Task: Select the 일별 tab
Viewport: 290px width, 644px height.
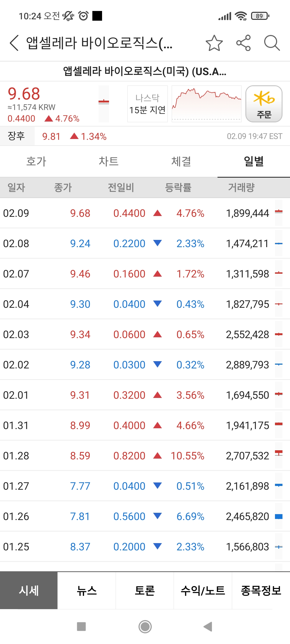Action: 254,162
